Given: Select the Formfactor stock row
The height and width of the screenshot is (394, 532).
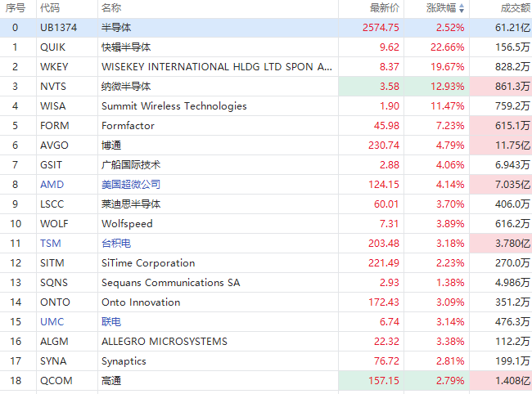Looking at the screenshot, I should (x=266, y=126).
